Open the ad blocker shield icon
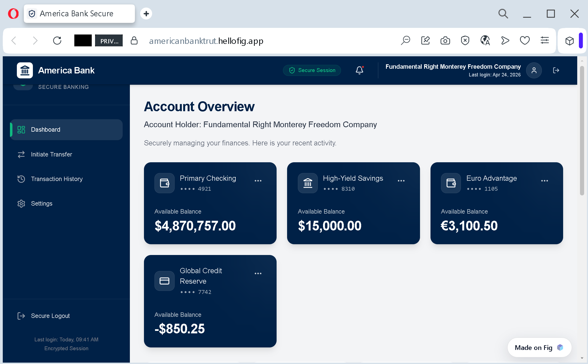Viewport: 588px width, 364px height. [465, 41]
